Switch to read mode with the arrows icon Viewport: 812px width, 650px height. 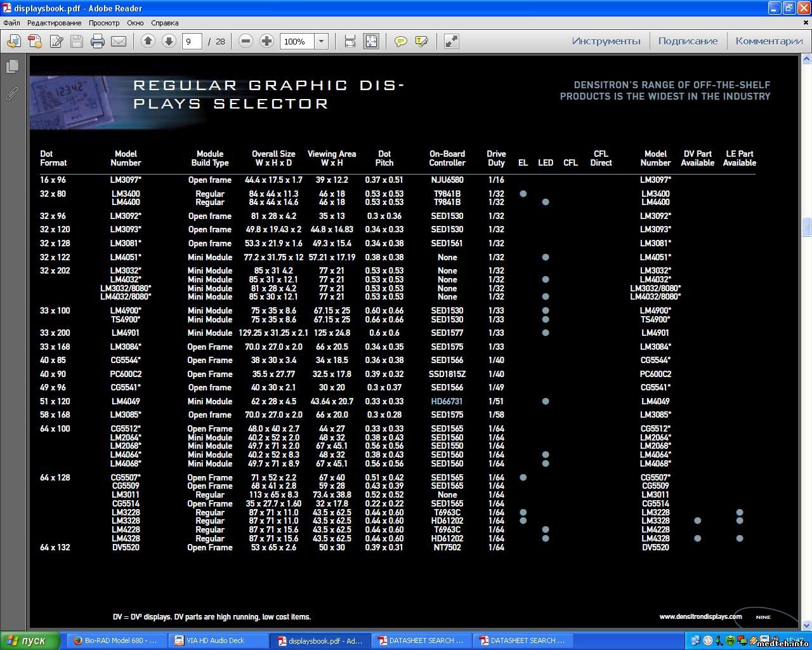451,41
